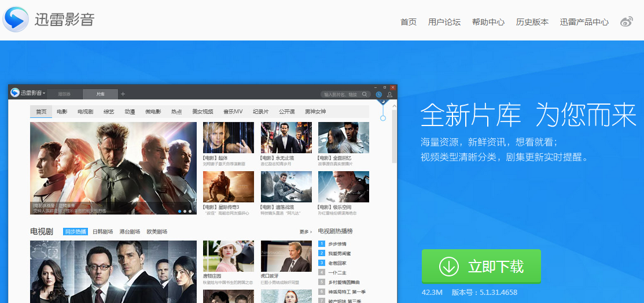This screenshot has height=303, width=644.
Task: Click 步步惊情 in the hot TV ranking
Action: coord(337,244)
